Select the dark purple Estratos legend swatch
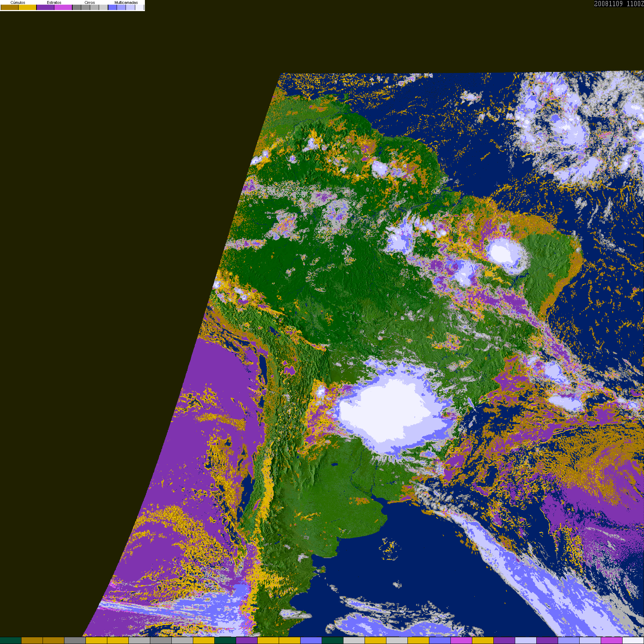The height and width of the screenshot is (644, 644). click(45, 7)
